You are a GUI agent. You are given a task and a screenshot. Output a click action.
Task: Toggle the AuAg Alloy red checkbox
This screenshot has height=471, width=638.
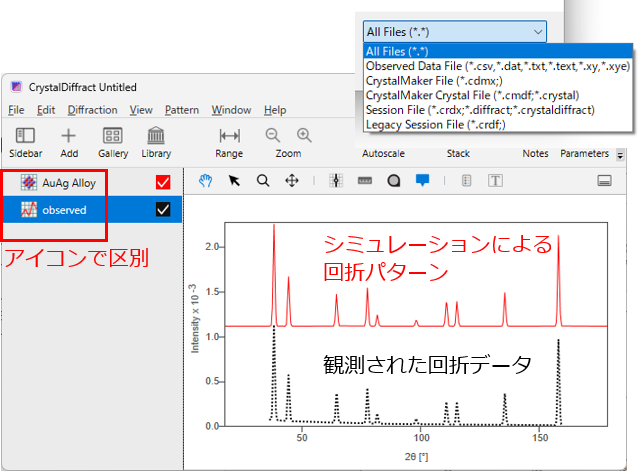tap(164, 183)
